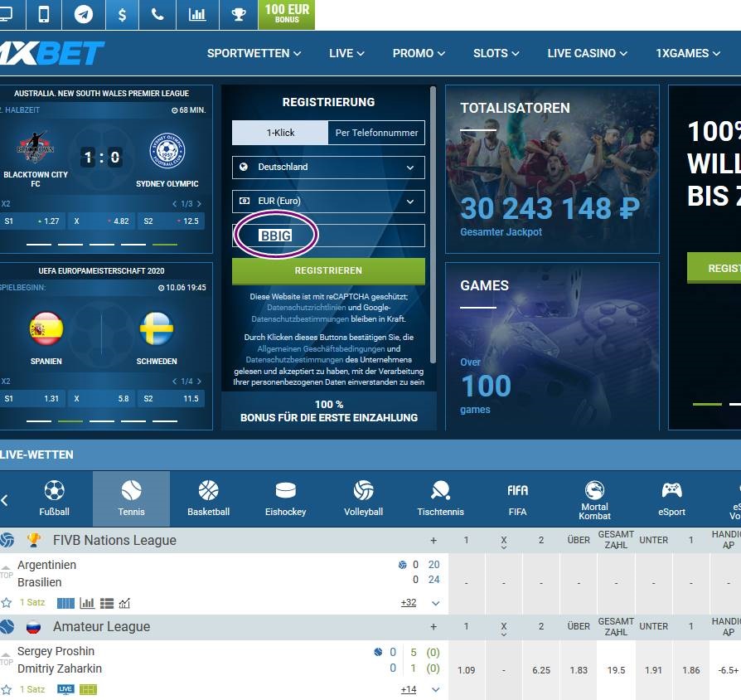
Task: Click the green Registrieren button
Action: [x=328, y=271]
